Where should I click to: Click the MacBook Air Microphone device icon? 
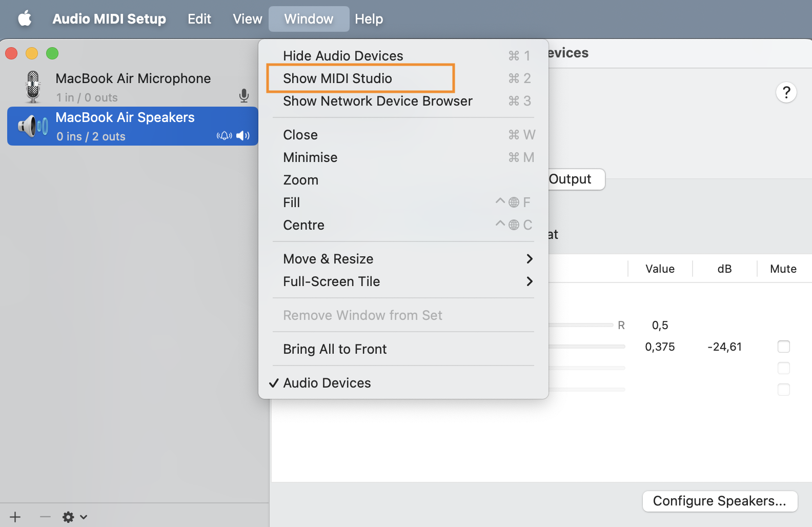click(33, 87)
